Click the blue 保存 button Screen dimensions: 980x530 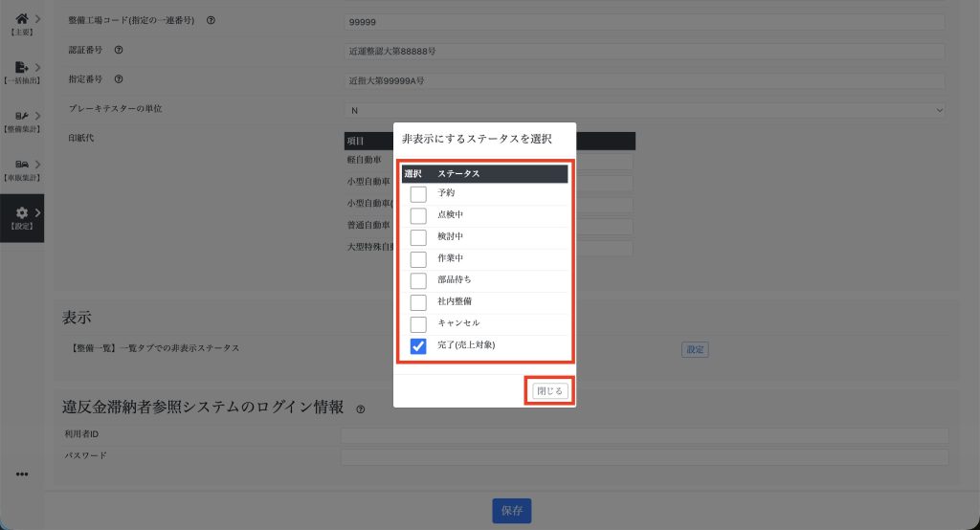(512, 511)
